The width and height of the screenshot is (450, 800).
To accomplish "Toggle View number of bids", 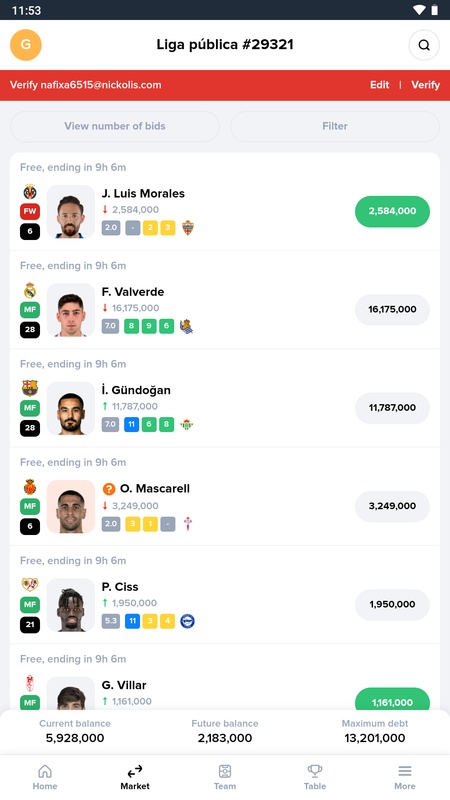I will pyautogui.click(x=115, y=126).
